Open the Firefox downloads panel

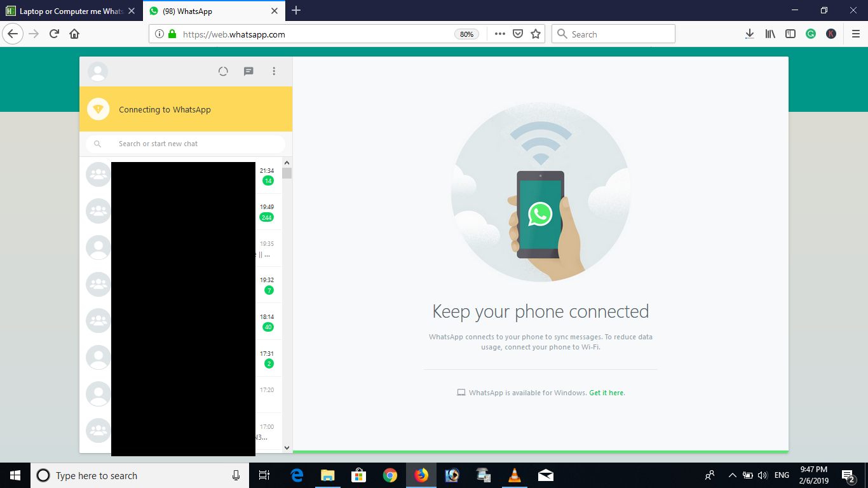click(750, 34)
